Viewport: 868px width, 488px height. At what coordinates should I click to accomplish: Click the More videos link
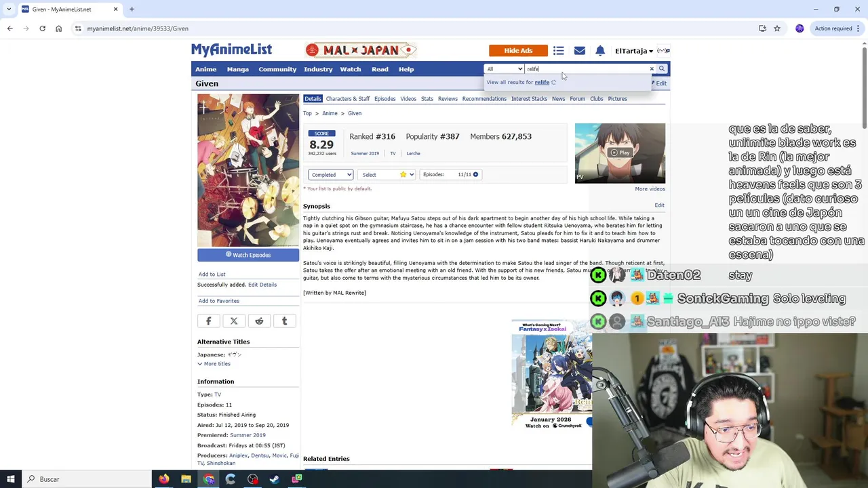point(650,189)
